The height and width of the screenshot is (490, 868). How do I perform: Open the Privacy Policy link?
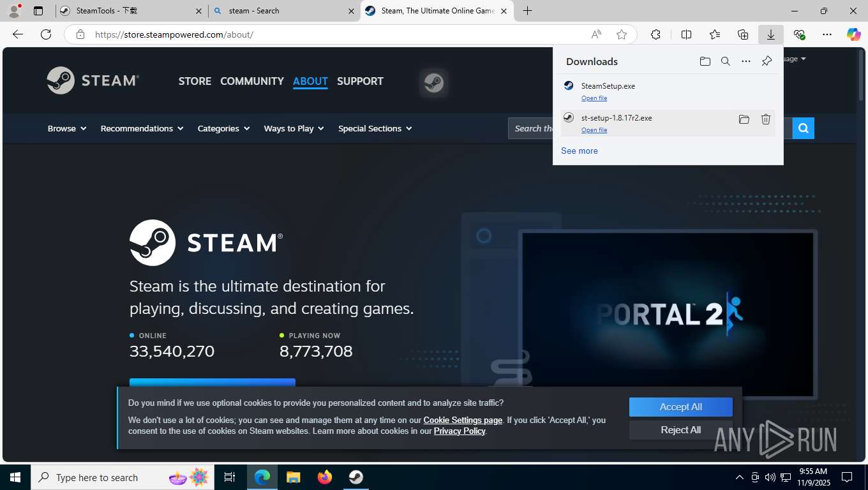pos(460,431)
